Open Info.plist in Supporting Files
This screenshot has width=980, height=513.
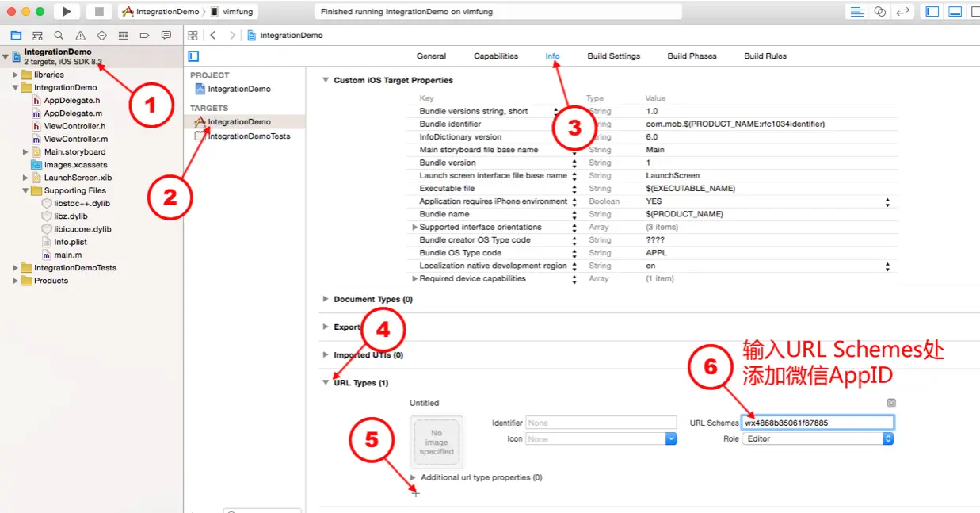[71, 242]
